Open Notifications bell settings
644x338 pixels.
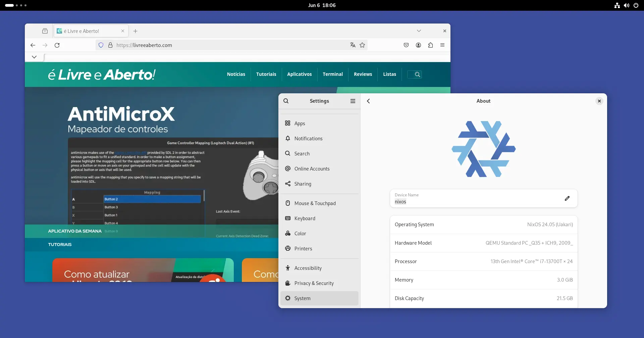point(319,138)
